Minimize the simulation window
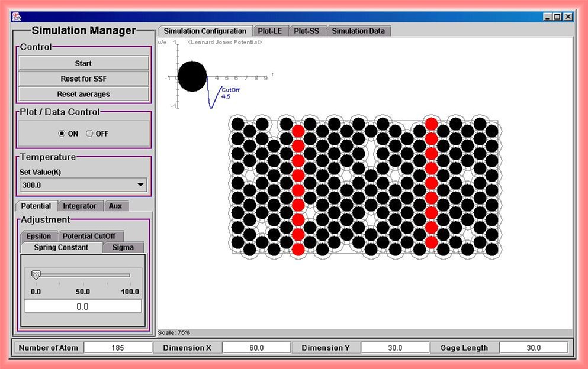 pos(548,17)
